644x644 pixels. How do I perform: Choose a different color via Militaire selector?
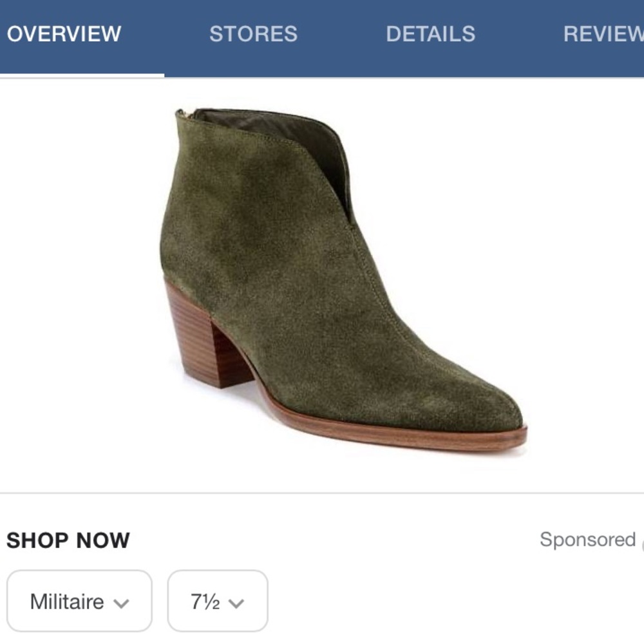tap(80, 601)
